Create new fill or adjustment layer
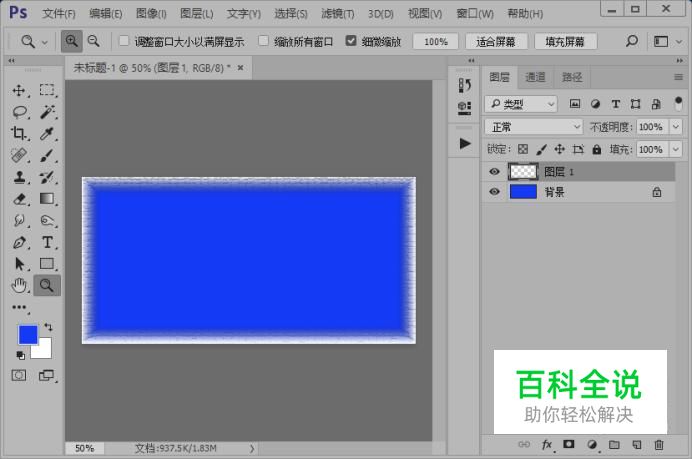The image size is (692, 459). (592, 444)
